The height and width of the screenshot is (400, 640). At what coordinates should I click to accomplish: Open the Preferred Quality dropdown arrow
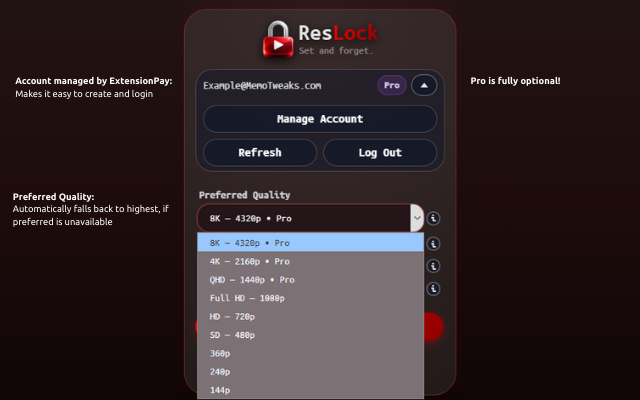tap(417, 218)
